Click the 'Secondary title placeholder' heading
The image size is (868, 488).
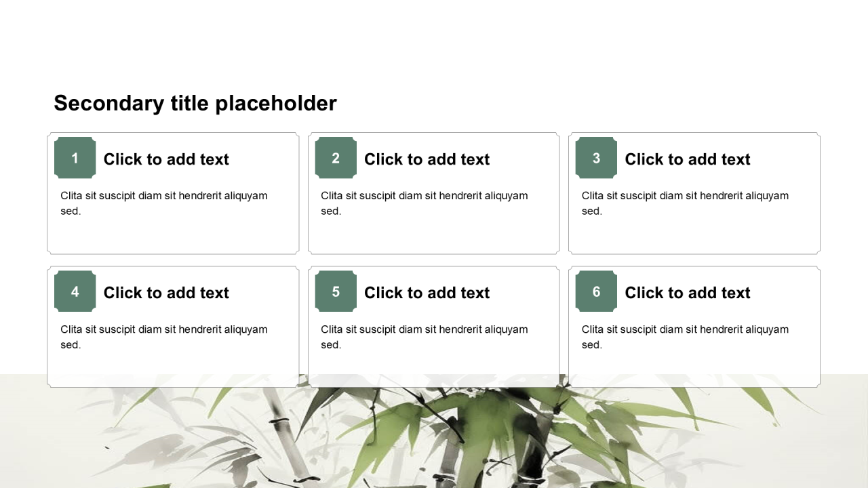(195, 103)
